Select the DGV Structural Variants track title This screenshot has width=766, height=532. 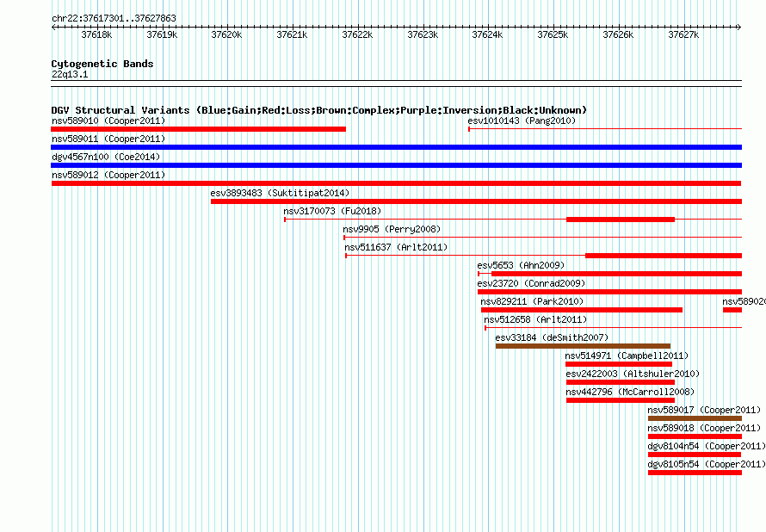click(x=319, y=110)
